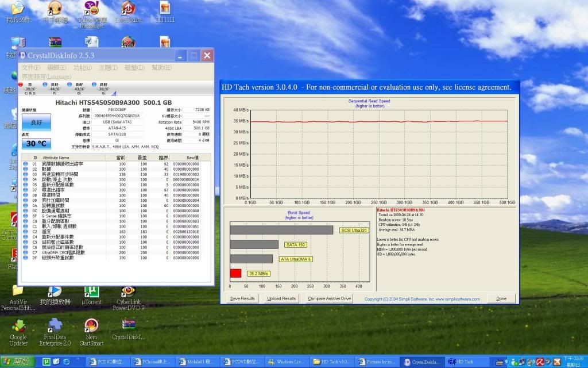588x368 pixels.
Task: Switch to Pictures by taskbar button
Action: coord(377,362)
